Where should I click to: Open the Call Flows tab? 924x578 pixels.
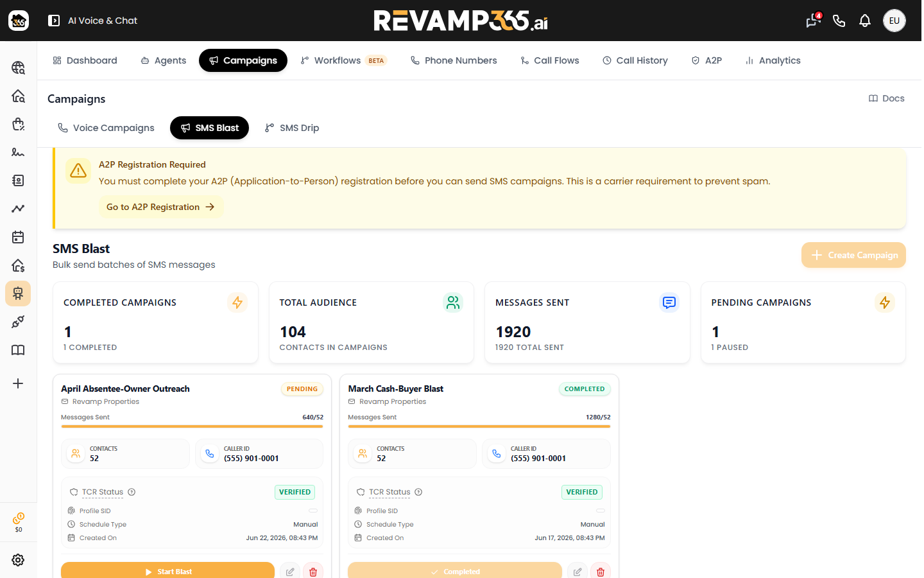550,60
